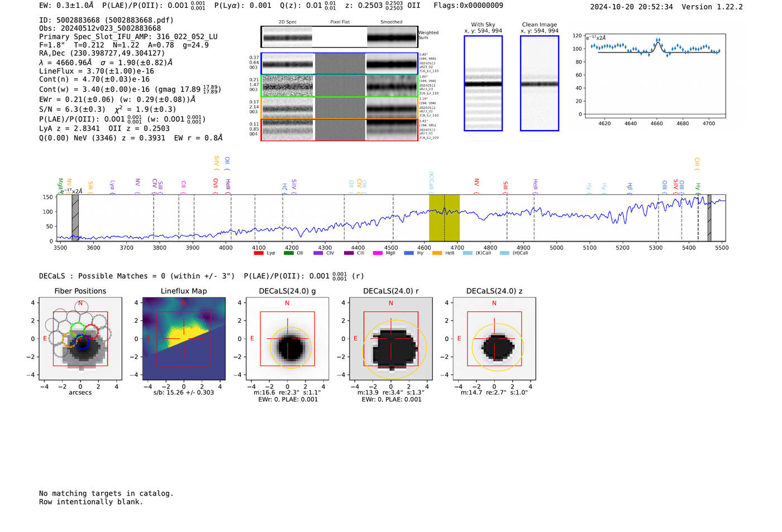The height and width of the screenshot is (532, 782).
Task: Click the yellow highlighted band in spectrum
Action: point(444,218)
